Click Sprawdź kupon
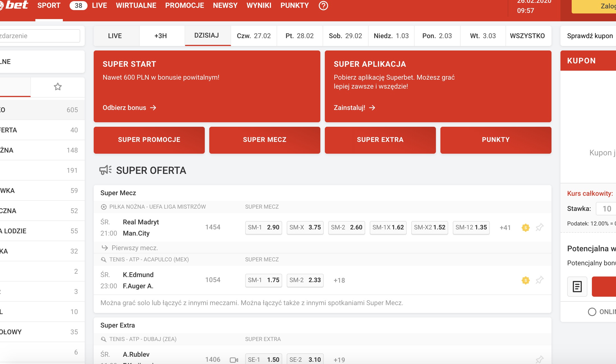 click(590, 36)
